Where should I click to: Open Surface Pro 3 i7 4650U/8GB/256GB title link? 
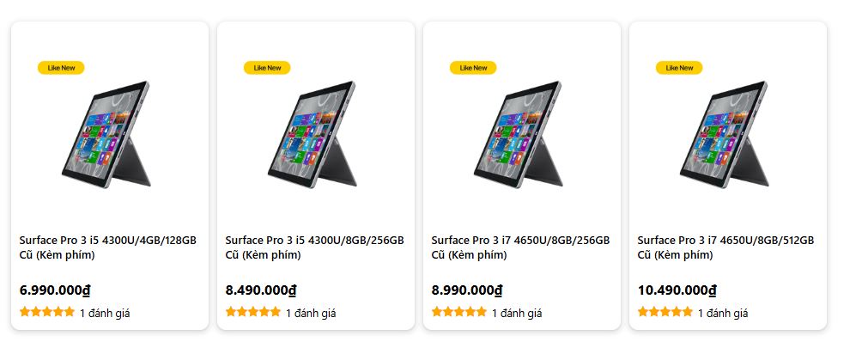click(520, 247)
